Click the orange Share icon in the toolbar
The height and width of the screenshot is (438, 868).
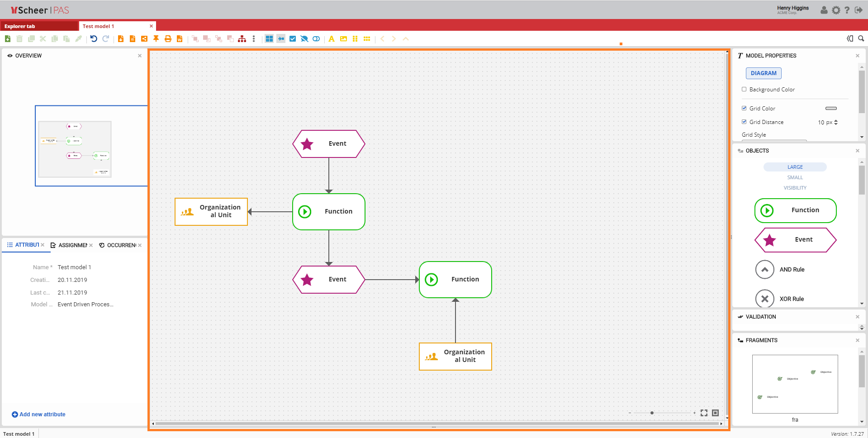tap(144, 38)
